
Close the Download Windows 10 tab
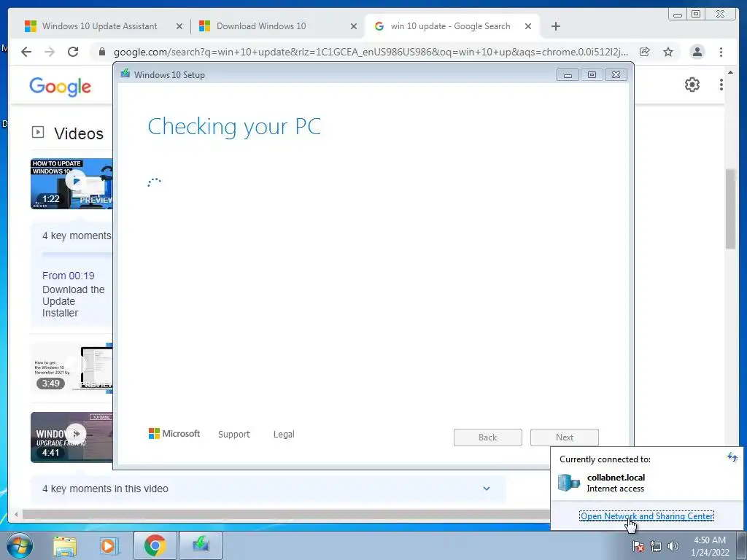click(354, 27)
